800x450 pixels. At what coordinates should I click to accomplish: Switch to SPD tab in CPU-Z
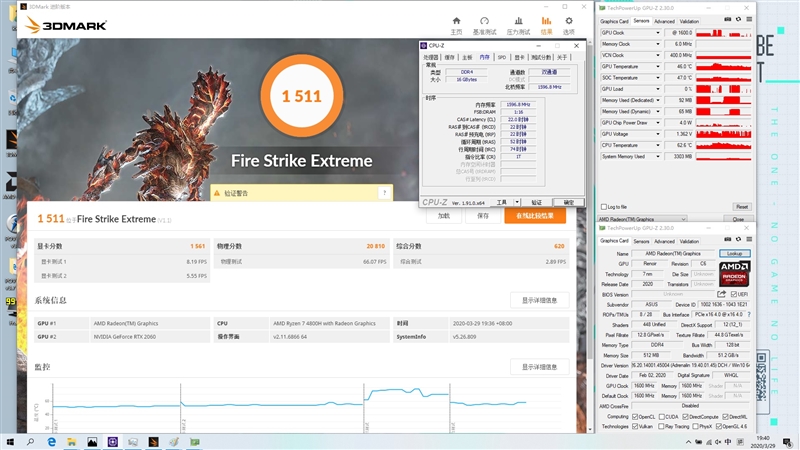pos(502,57)
